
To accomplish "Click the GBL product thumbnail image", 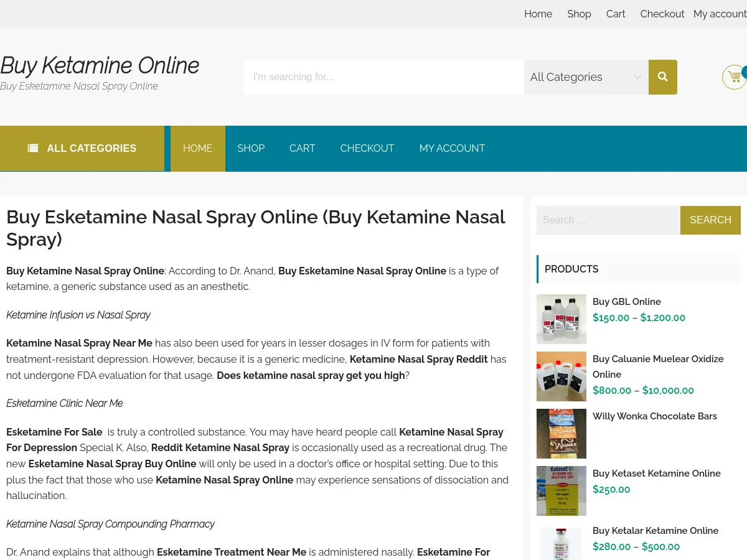I will click(x=561, y=319).
